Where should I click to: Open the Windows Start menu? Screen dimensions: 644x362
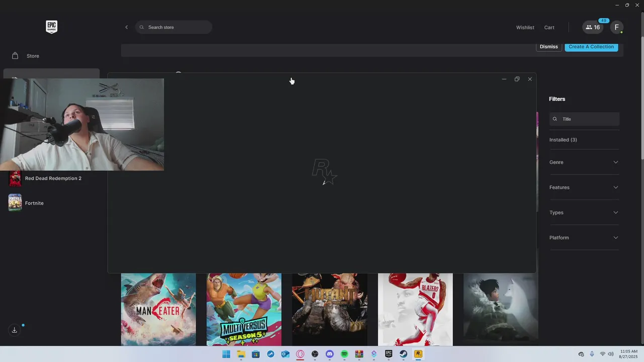(x=226, y=354)
